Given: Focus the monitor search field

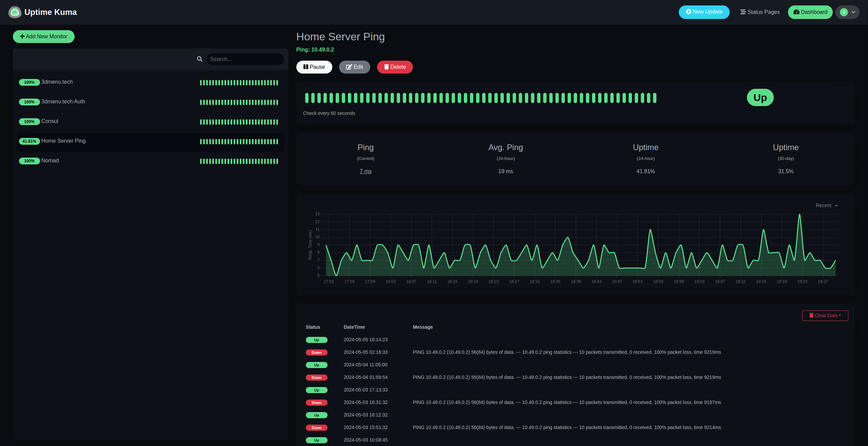Looking at the screenshot, I should (245, 59).
